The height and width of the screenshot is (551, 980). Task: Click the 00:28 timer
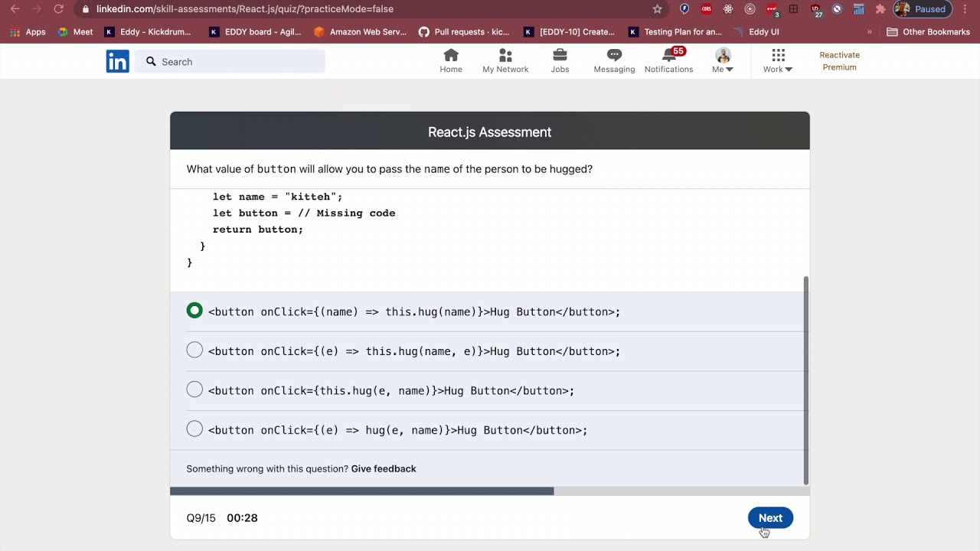point(242,518)
